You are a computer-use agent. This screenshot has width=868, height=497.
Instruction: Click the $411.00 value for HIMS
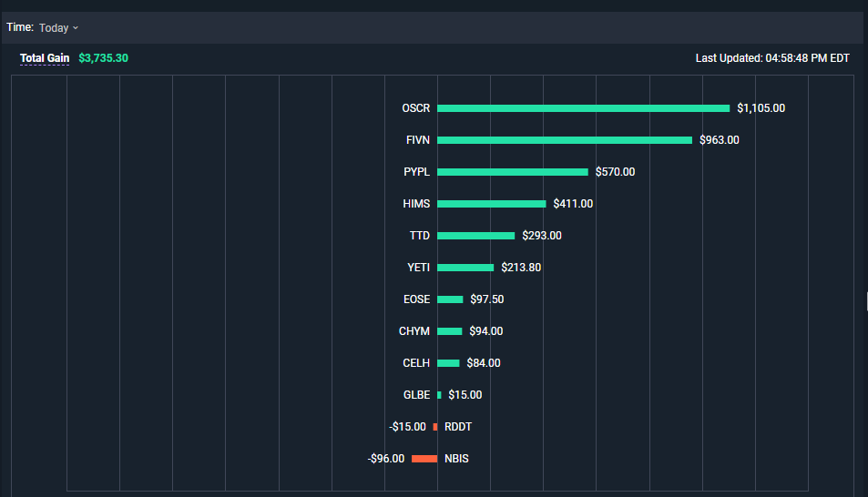tap(573, 204)
